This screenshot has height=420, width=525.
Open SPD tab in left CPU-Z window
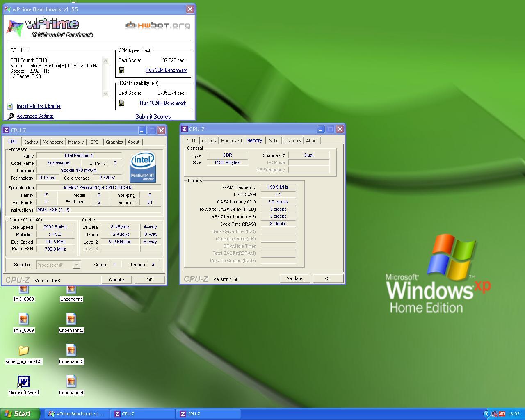[95, 142]
